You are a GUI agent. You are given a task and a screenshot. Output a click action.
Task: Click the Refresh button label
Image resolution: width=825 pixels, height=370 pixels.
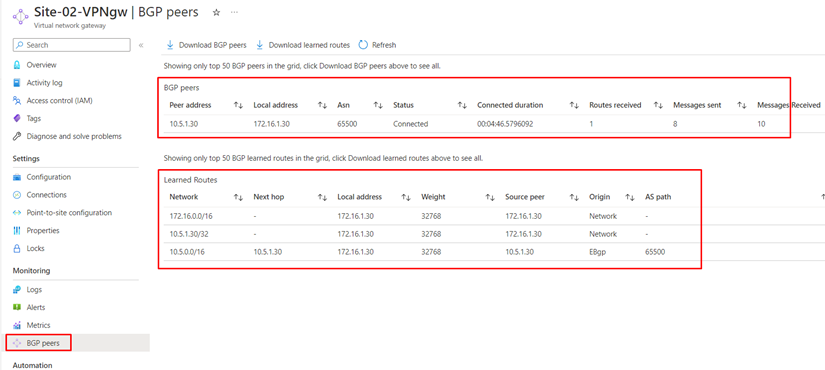click(384, 45)
